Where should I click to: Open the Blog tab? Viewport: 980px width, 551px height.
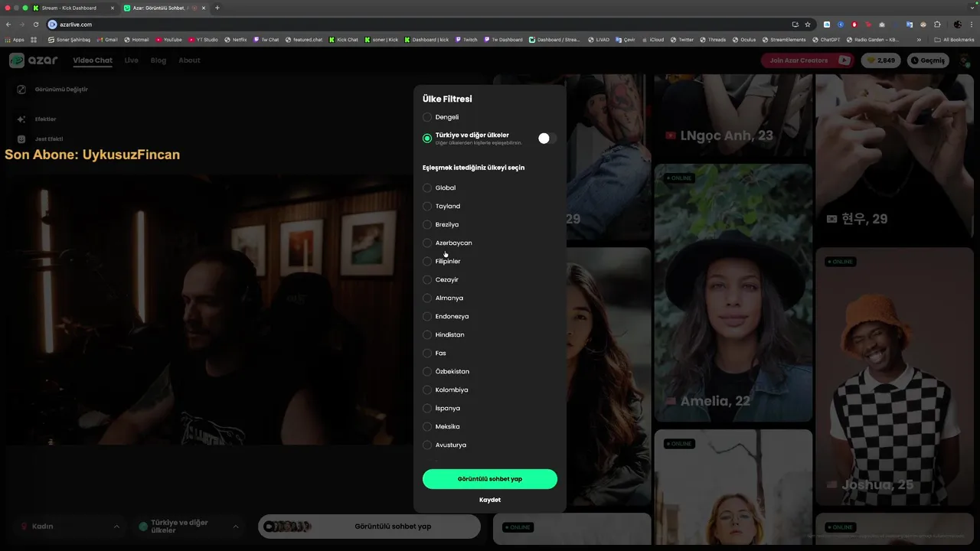point(158,60)
